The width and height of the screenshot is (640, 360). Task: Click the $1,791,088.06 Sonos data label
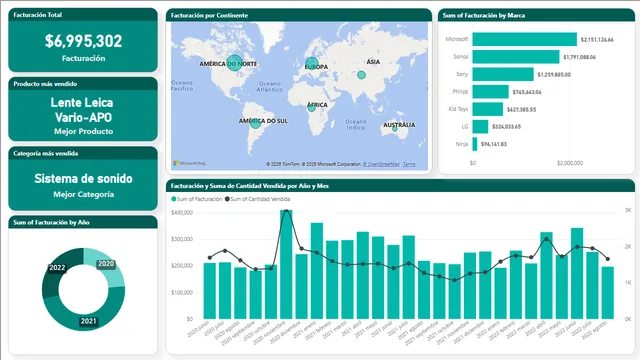point(580,57)
